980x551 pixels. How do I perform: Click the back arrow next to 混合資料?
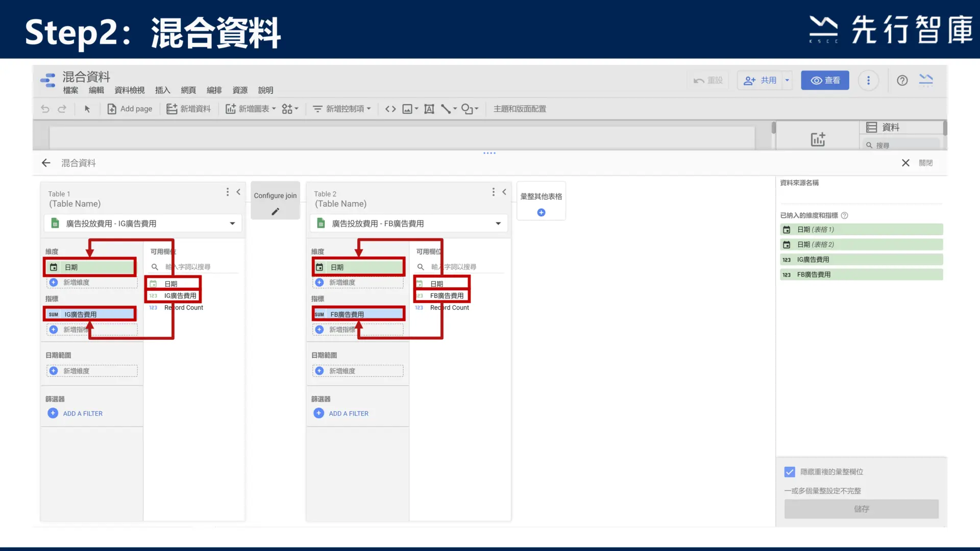(46, 163)
